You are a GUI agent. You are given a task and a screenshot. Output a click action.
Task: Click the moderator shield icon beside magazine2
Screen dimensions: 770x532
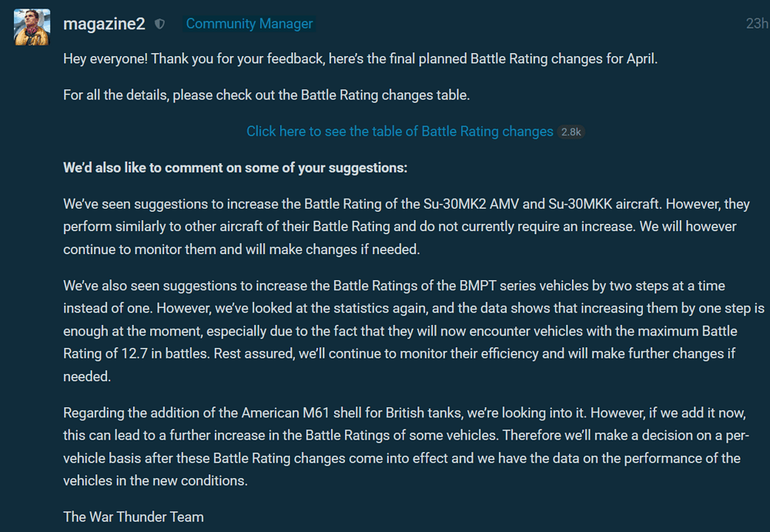159,24
